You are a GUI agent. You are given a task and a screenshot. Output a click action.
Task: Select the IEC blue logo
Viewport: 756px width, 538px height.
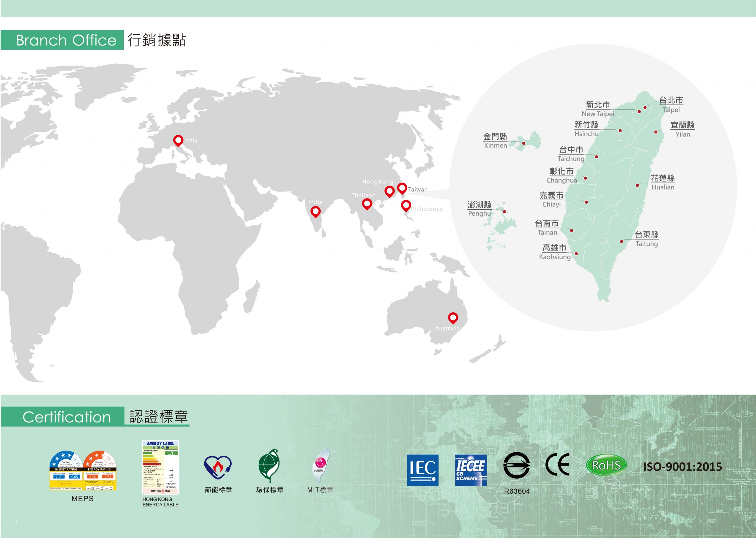[423, 470]
